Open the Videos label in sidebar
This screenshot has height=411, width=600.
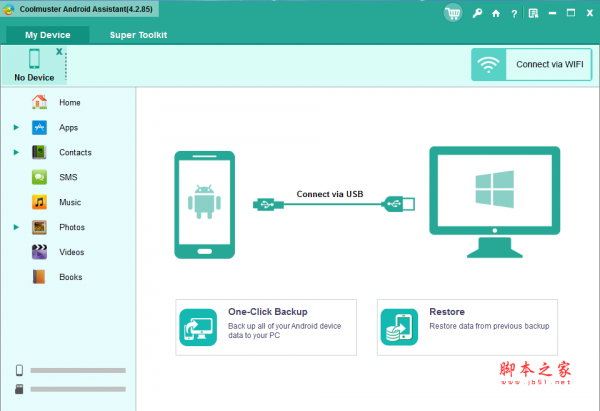[x=72, y=252]
